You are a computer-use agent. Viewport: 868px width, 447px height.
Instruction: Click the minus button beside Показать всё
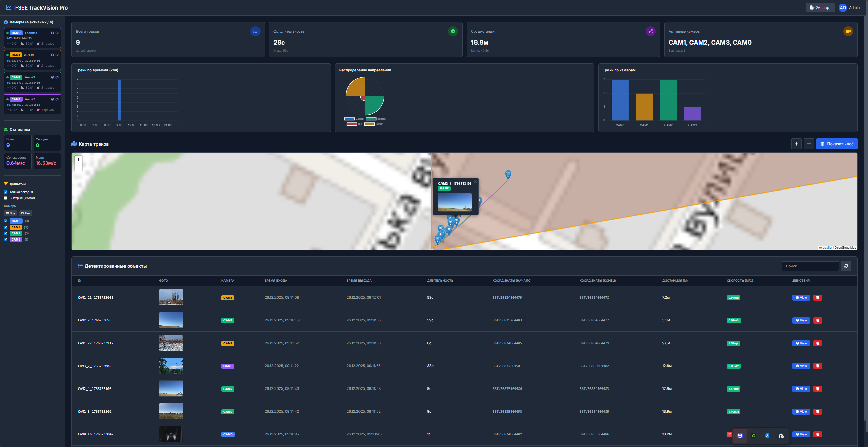click(809, 144)
